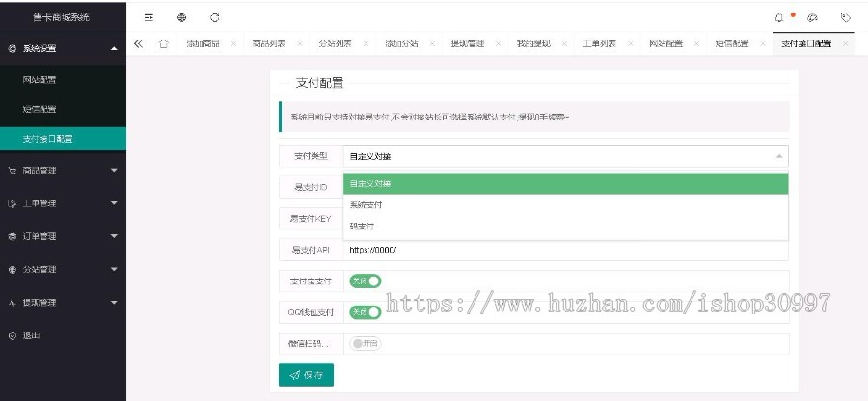The width and height of the screenshot is (868, 401).
Task: Click the globe icon in the top toolbar
Action: pyautogui.click(x=181, y=17)
